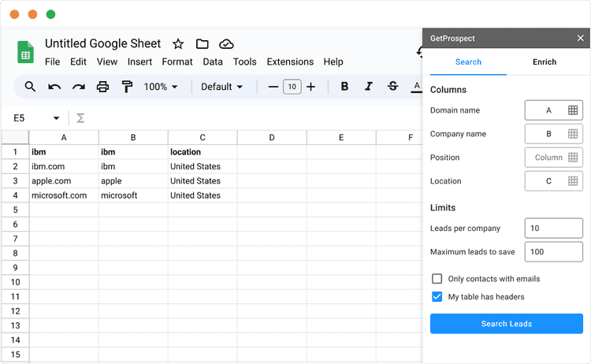Click the green macOS zoom button
This screenshot has height=364, width=591.
coord(51,14)
